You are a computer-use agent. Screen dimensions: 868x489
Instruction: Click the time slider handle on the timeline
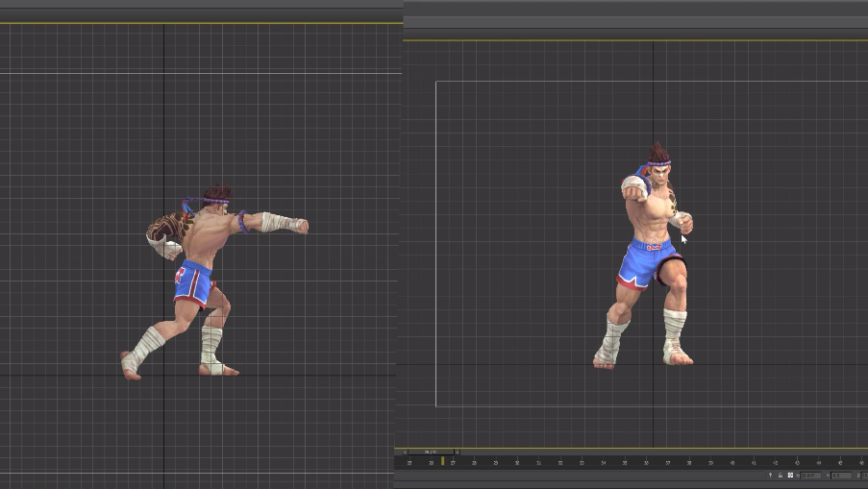pyautogui.click(x=431, y=452)
